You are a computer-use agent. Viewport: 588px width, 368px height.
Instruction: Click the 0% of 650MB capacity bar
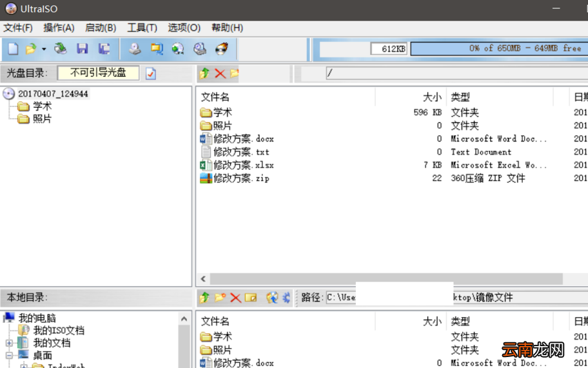click(x=499, y=49)
